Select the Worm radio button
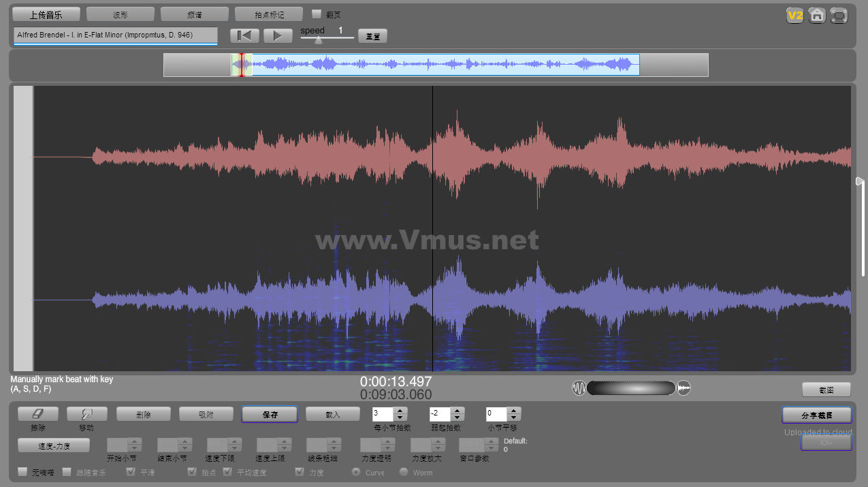This screenshot has height=487, width=868. pyautogui.click(x=404, y=471)
